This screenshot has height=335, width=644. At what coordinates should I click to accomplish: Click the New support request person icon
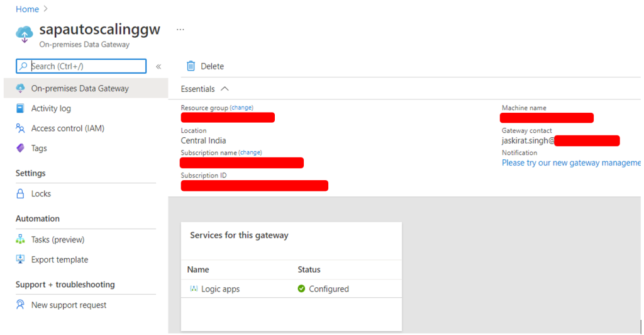click(20, 305)
